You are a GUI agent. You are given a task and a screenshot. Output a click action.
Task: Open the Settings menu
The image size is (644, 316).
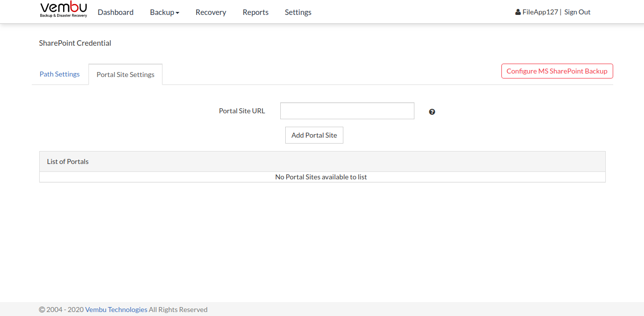(298, 12)
